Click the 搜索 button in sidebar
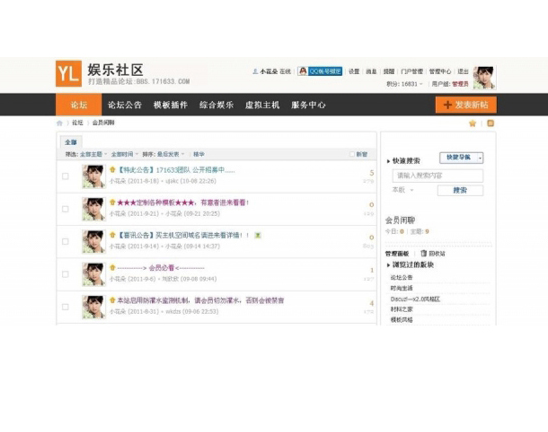The image size is (548, 432). coord(460,190)
